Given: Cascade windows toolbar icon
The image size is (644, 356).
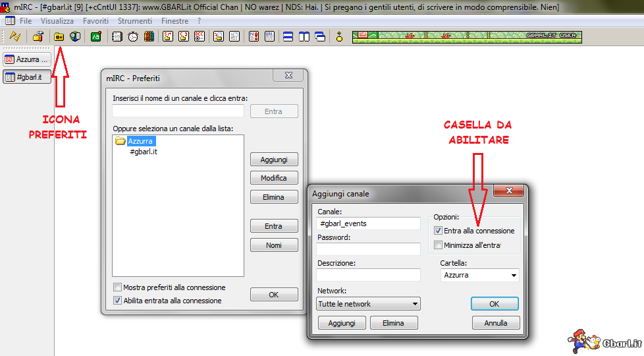Looking at the screenshot, I should click(321, 36).
